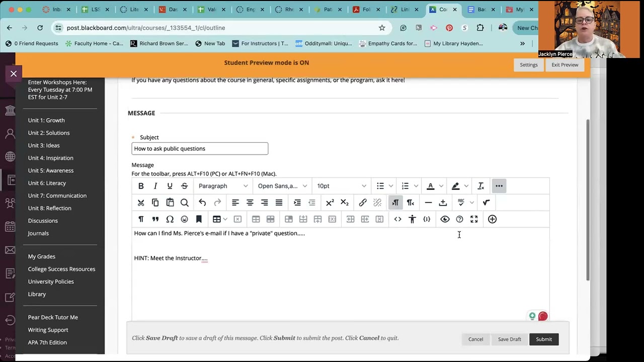Expand the bullet list style arrow
This screenshot has width=644, height=362.
pyautogui.click(x=391, y=186)
